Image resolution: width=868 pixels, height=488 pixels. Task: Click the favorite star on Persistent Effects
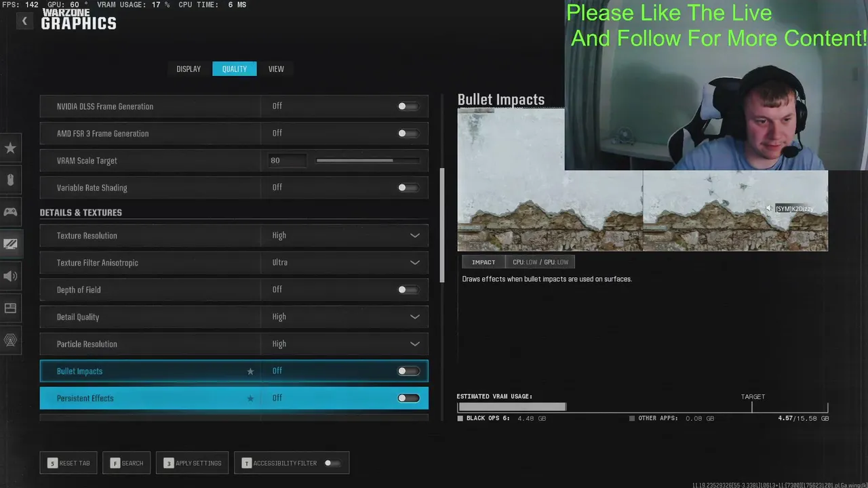pos(250,399)
